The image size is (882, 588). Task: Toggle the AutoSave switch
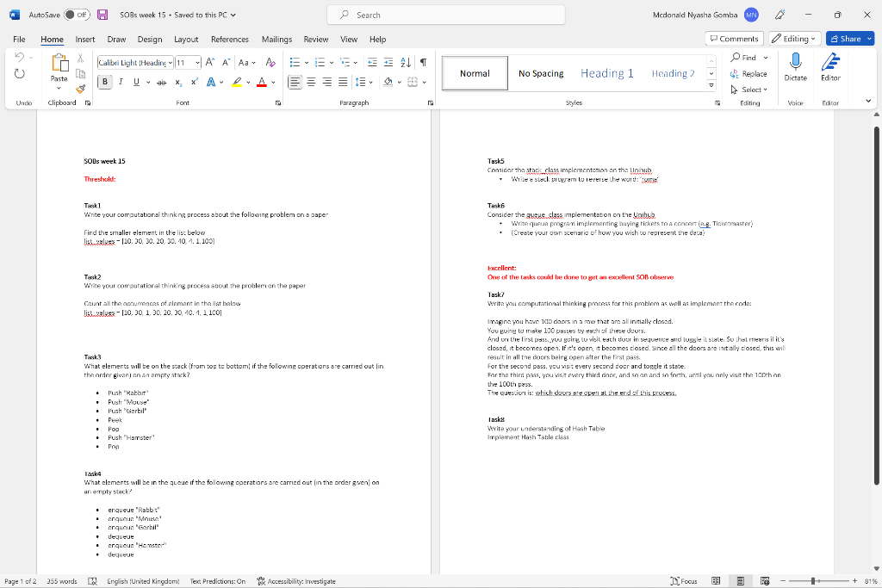click(x=77, y=15)
